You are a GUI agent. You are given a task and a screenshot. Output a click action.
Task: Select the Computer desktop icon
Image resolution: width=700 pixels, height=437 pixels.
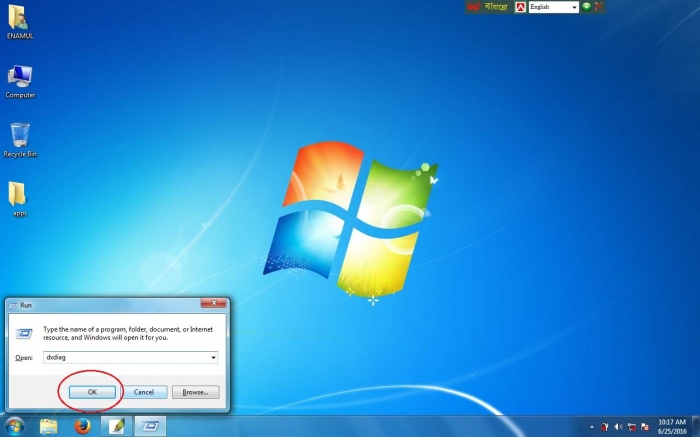pos(20,81)
